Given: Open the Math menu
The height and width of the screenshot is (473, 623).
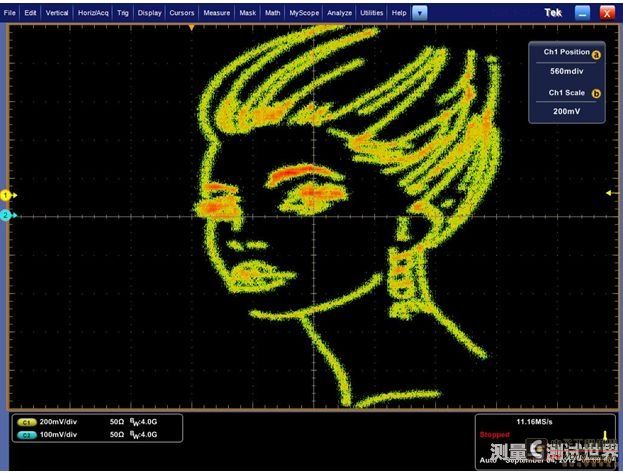Looking at the screenshot, I should pyautogui.click(x=273, y=13).
